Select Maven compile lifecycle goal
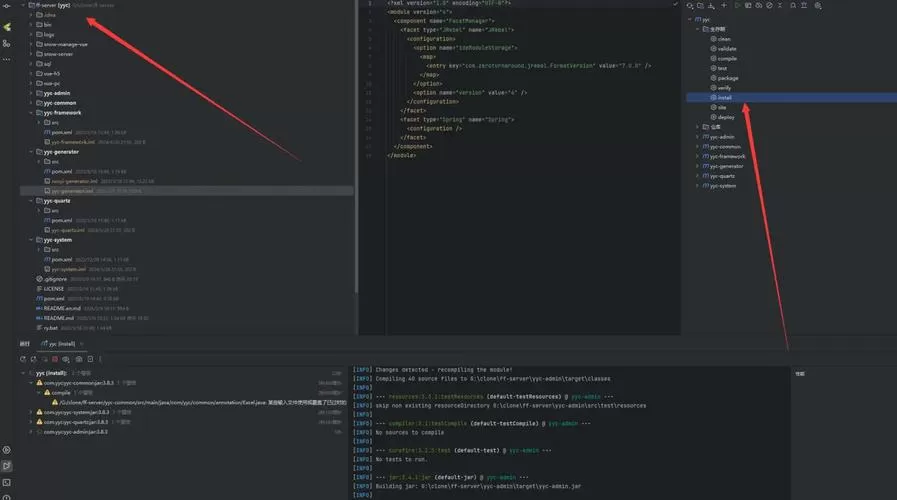897x500 pixels. [723, 58]
